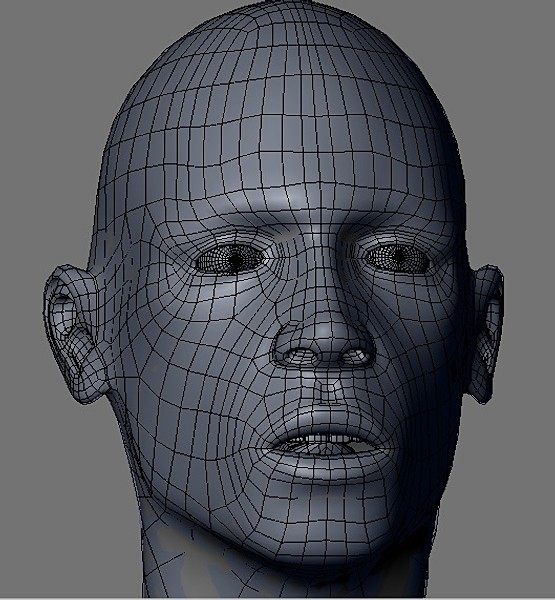This screenshot has width=555, height=600.
Task: Select the ear on the right side
Action: [x=484, y=334]
